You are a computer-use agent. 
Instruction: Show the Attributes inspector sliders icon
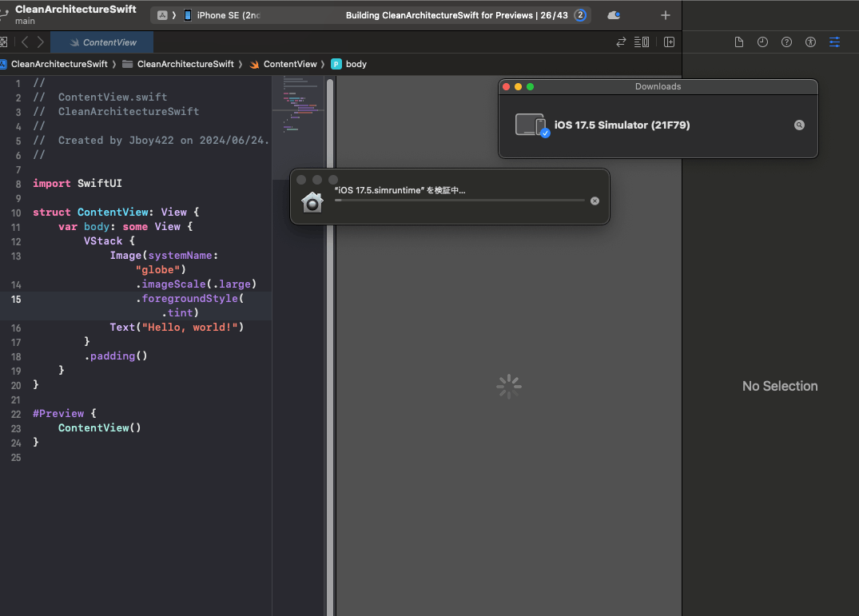coord(834,42)
